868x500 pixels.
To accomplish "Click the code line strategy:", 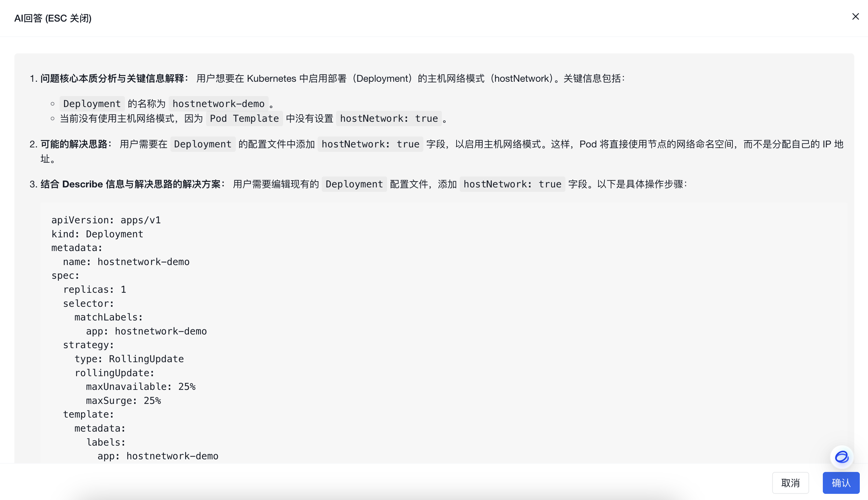I will tap(88, 345).
